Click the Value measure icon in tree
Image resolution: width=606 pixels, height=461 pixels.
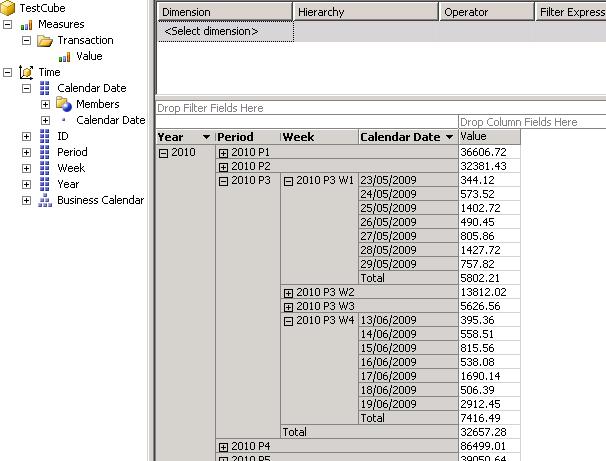(x=64, y=57)
